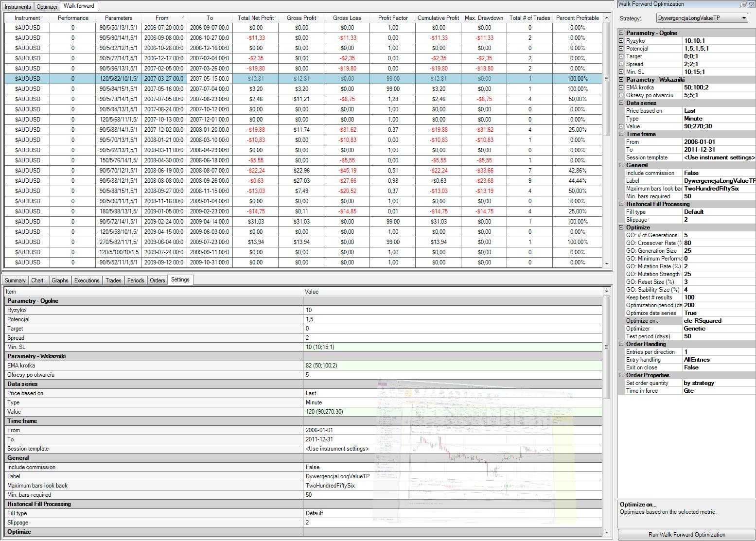Sort by Profit Factor column header
This screenshot has height=541, width=756.
coord(393,18)
